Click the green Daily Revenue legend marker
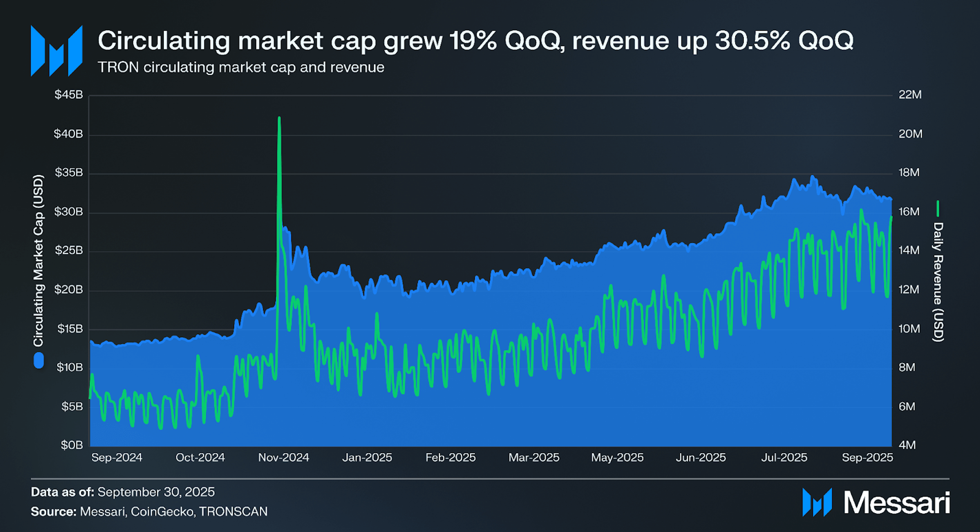This screenshot has width=980, height=532. point(937,208)
